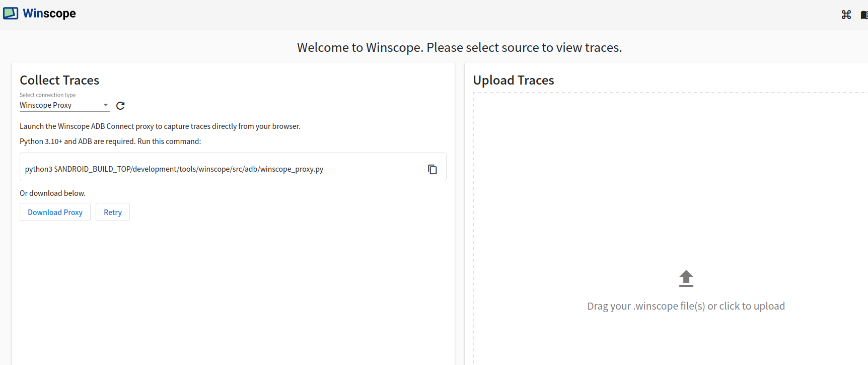
Task: Open the Winscope Proxy connection type dropdown
Action: [64, 105]
